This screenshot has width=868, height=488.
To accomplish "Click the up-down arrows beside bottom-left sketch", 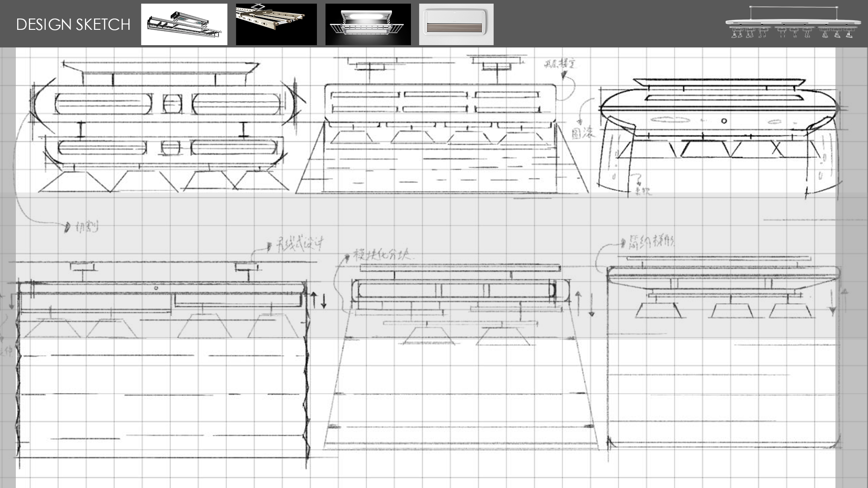I will click(x=319, y=300).
